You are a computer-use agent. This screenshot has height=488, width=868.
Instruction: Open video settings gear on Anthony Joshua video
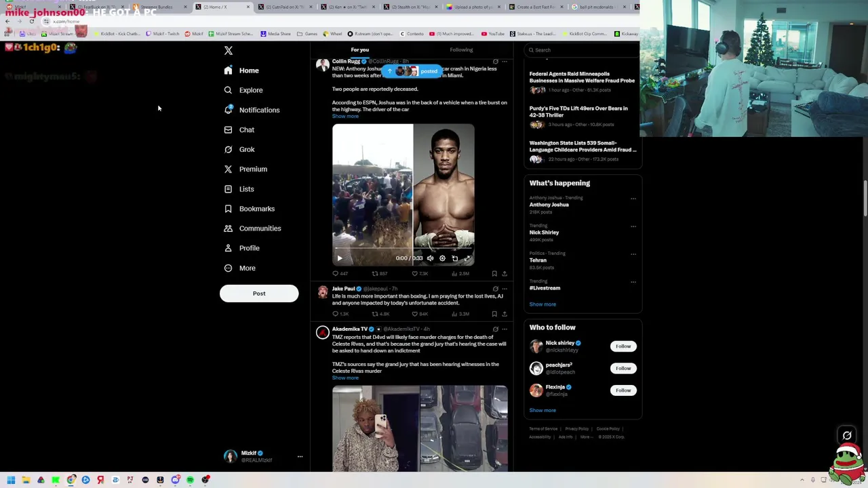click(442, 258)
